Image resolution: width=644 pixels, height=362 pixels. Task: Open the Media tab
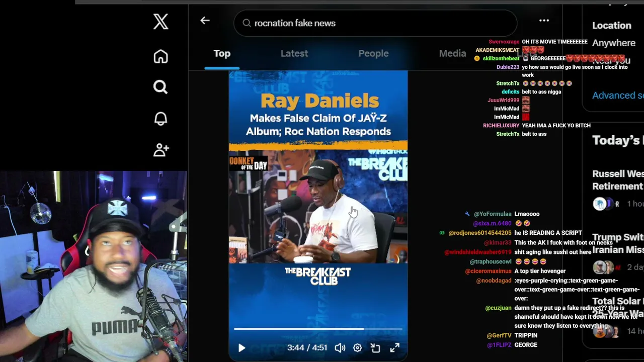click(452, 53)
